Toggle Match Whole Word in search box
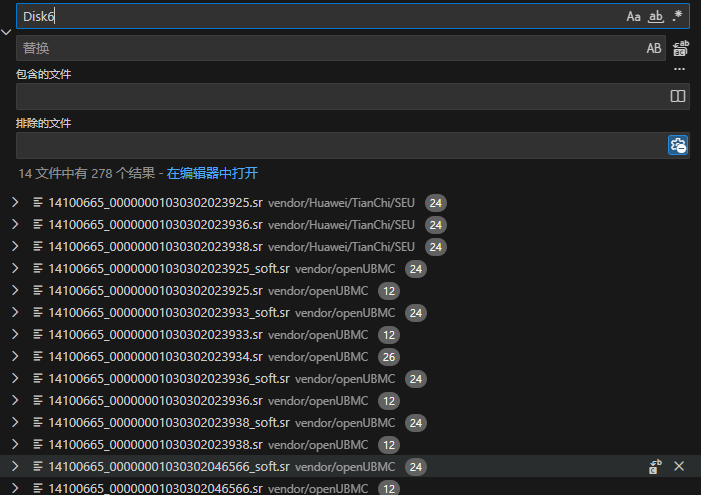The image size is (701, 495). coord(656,16)
